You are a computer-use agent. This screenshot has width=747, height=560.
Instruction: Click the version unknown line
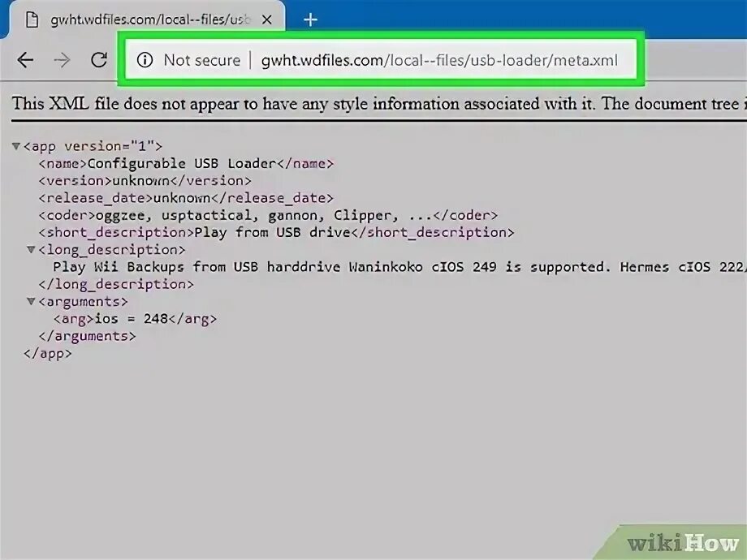point(145,181)
